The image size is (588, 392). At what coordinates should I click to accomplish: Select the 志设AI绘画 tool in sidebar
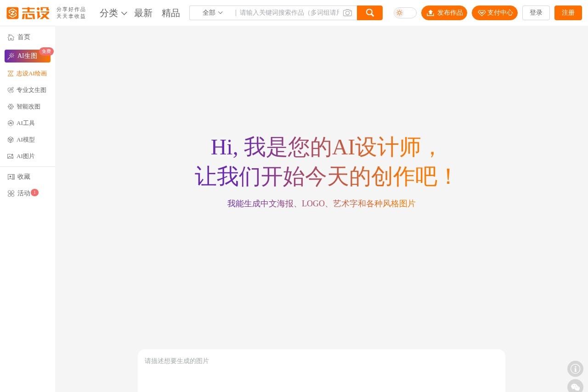31,74
